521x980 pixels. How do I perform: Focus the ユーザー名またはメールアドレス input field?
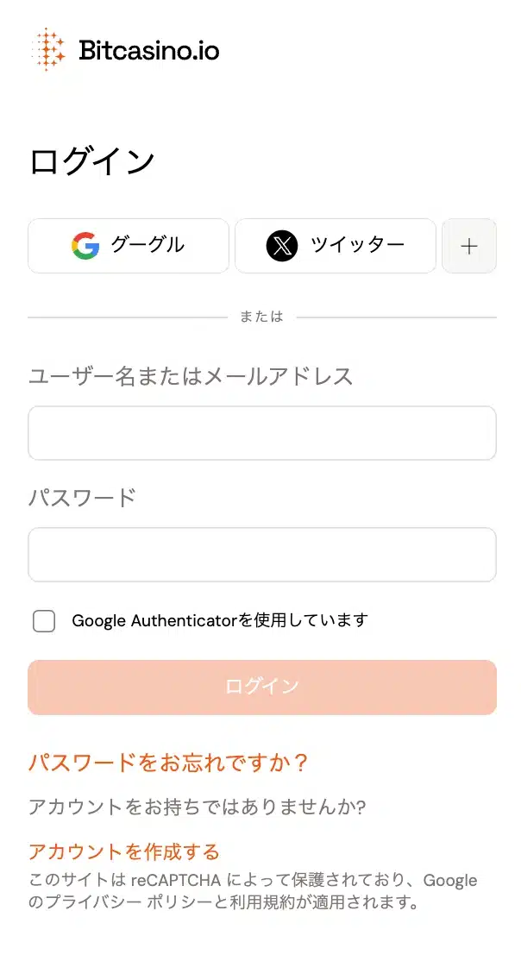click(x=262, y=433)
